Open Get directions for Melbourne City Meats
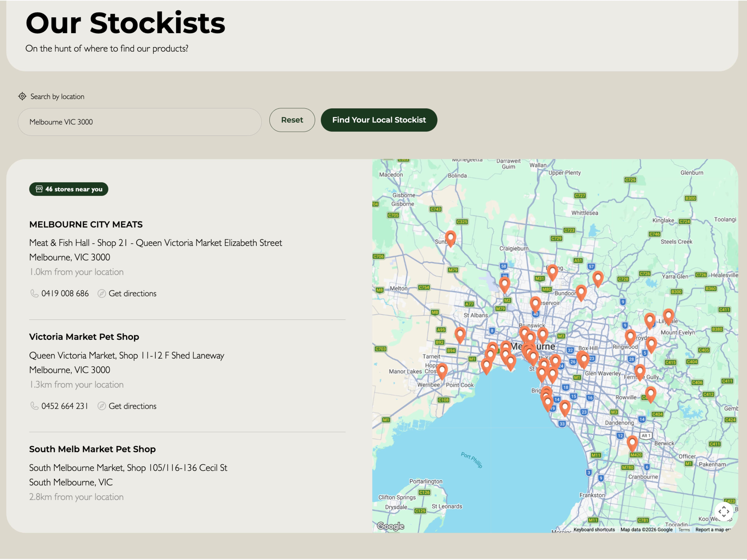The height and width of the screenshot is (560, 747). click(132, 294)
